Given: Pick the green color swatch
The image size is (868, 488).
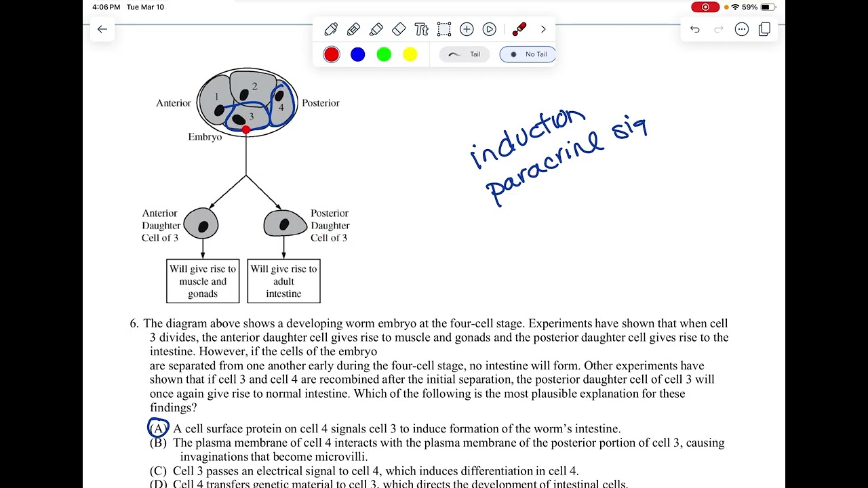Looking at the screenshot, I should (384, 54).
